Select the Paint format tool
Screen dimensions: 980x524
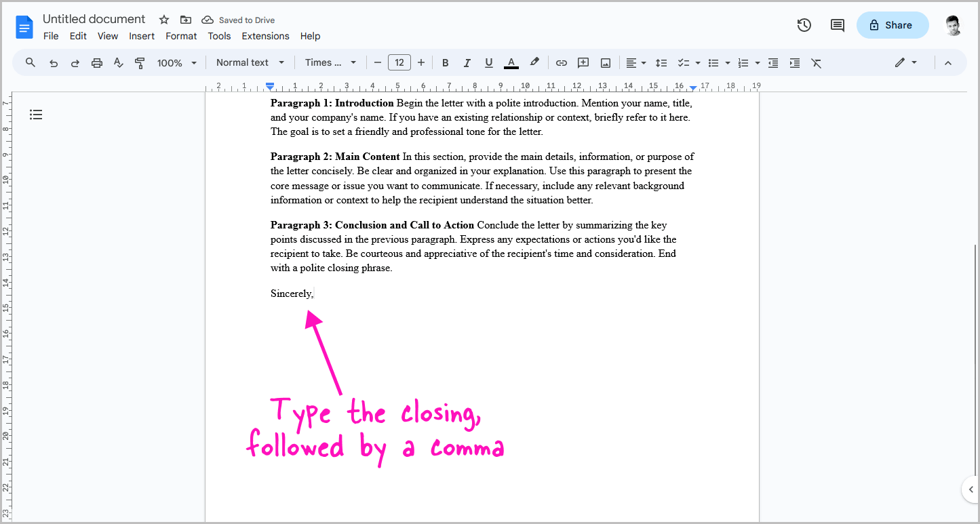coord(140,62)
